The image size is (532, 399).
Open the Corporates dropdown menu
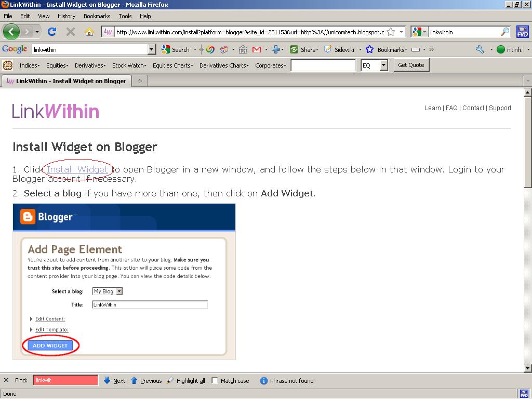pos(270,65)
